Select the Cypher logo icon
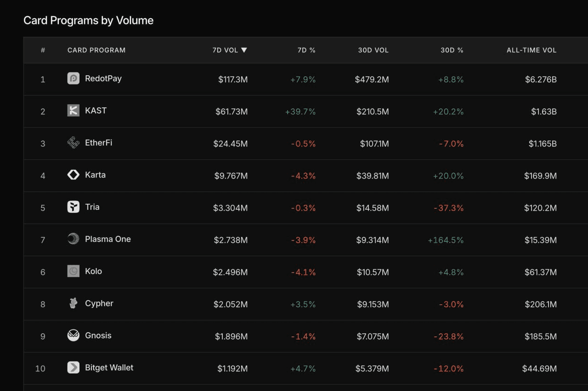The width and height of the screenshot is (588, 391). click(73, 303)
